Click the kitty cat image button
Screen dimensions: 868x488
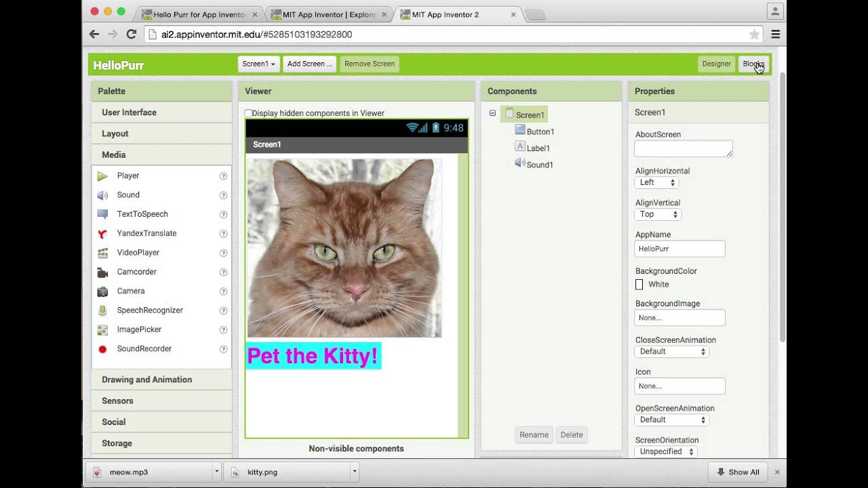344,248
